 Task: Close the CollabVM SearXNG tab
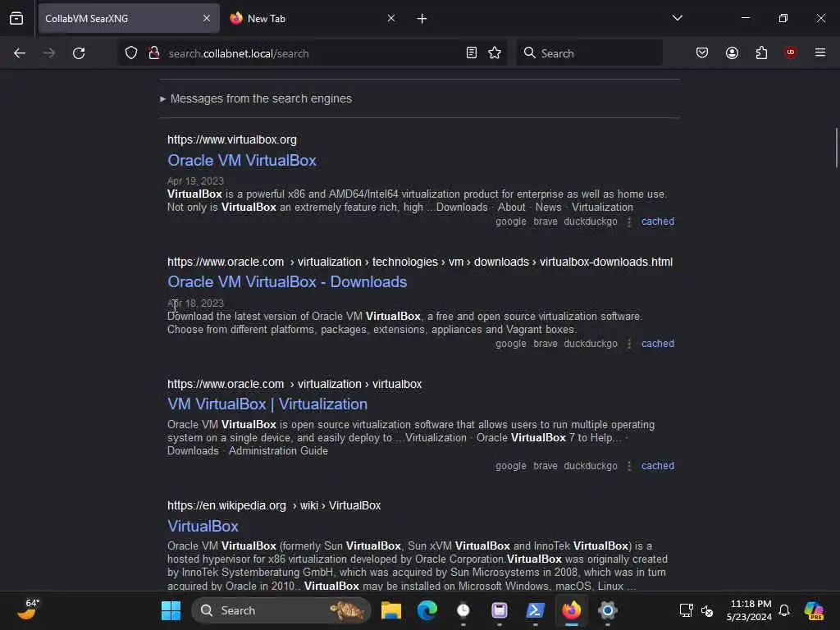pyautogui.click(x=206, y=18)
